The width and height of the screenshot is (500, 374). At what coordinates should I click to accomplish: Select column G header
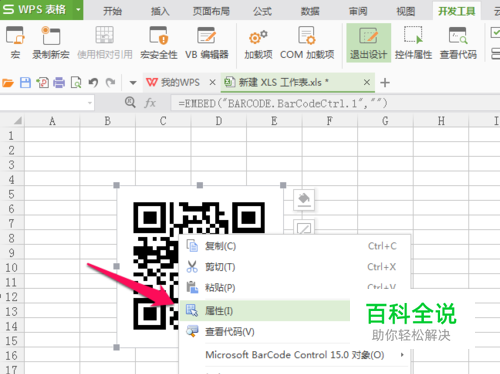tap(385, 121)
